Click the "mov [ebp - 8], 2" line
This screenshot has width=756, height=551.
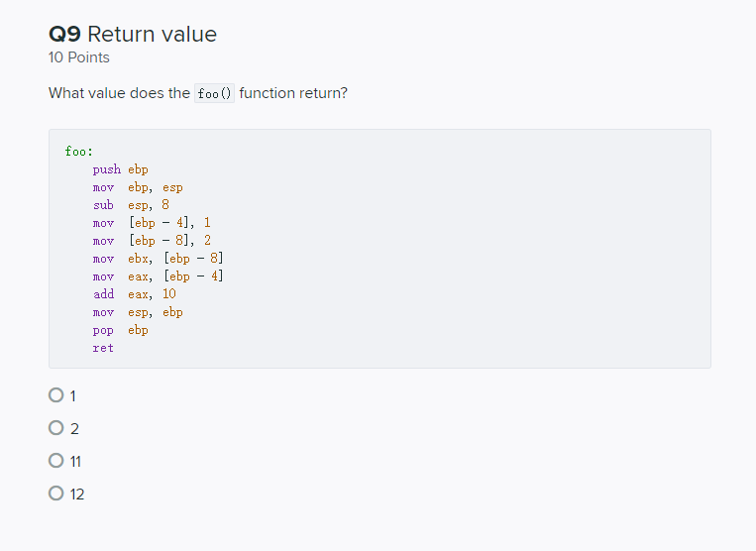click(x=152, y=241)
